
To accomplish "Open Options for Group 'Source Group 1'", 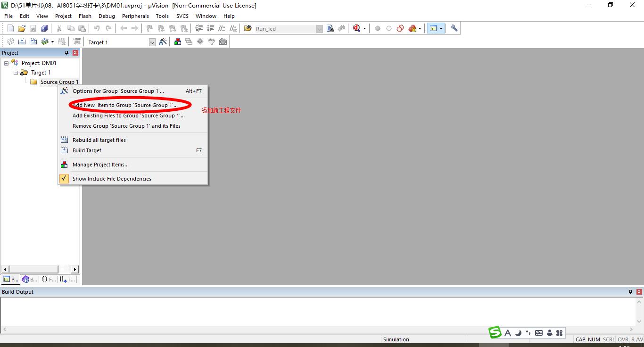I will [x=132, y=91].
